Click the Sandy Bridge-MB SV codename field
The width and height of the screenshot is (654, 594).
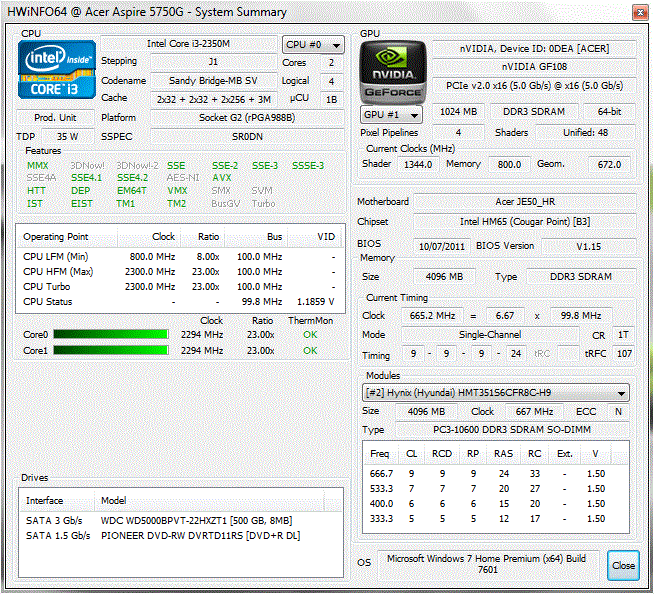[x=213, y=81]
